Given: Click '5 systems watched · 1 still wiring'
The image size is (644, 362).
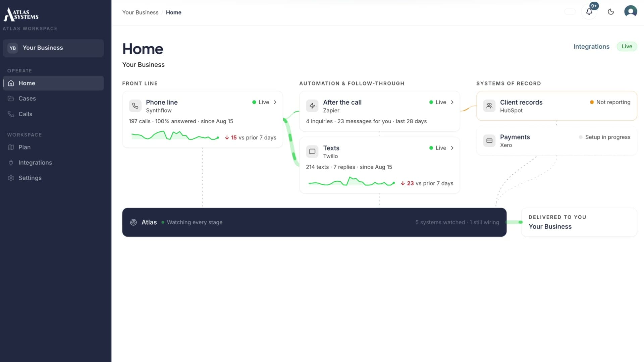Looking at the screenshot, I should [457, 222].
